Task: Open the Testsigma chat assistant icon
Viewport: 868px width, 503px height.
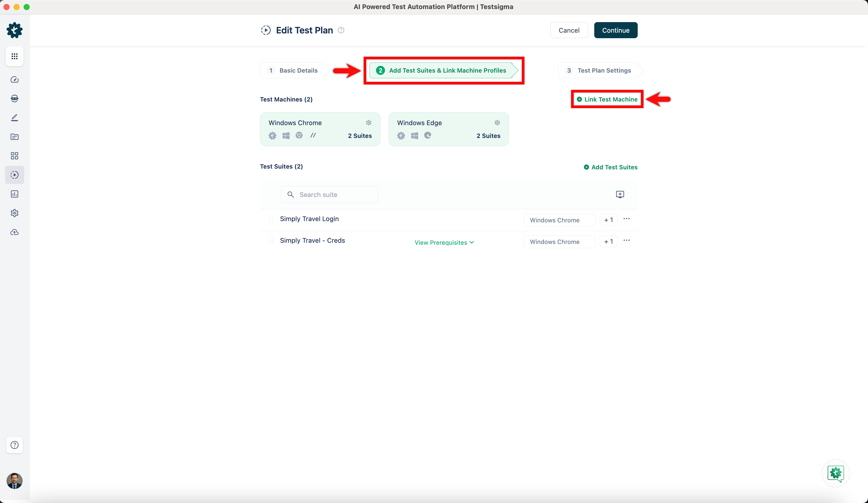Action: tap(835, 473)
